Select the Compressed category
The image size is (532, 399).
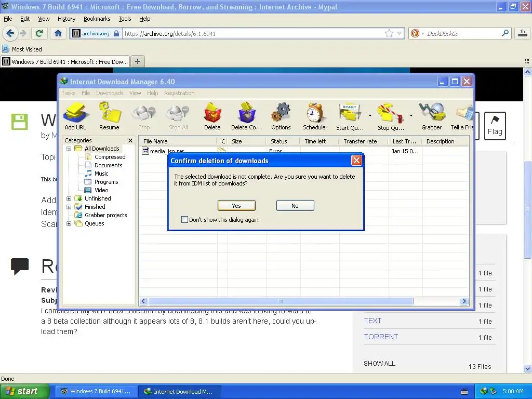tap(110, 157)
